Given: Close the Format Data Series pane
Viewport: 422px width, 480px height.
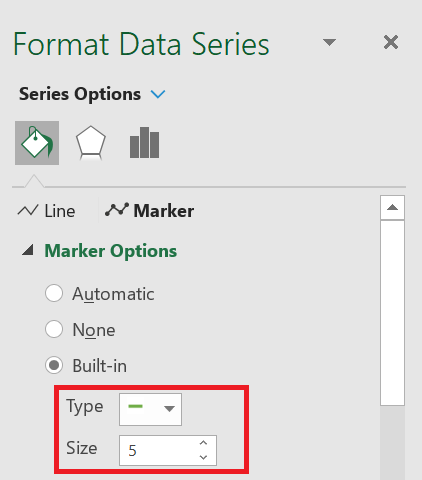Looking at the screenshot, I should pos(391,42).
